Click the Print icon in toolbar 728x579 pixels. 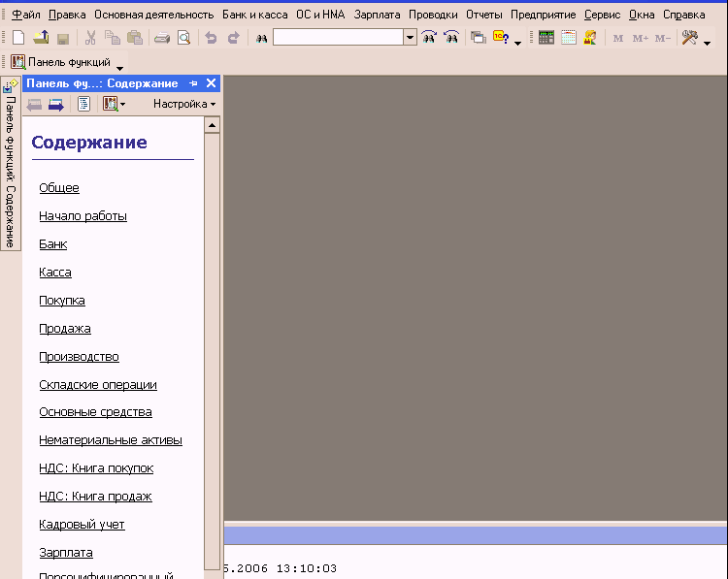162,38
